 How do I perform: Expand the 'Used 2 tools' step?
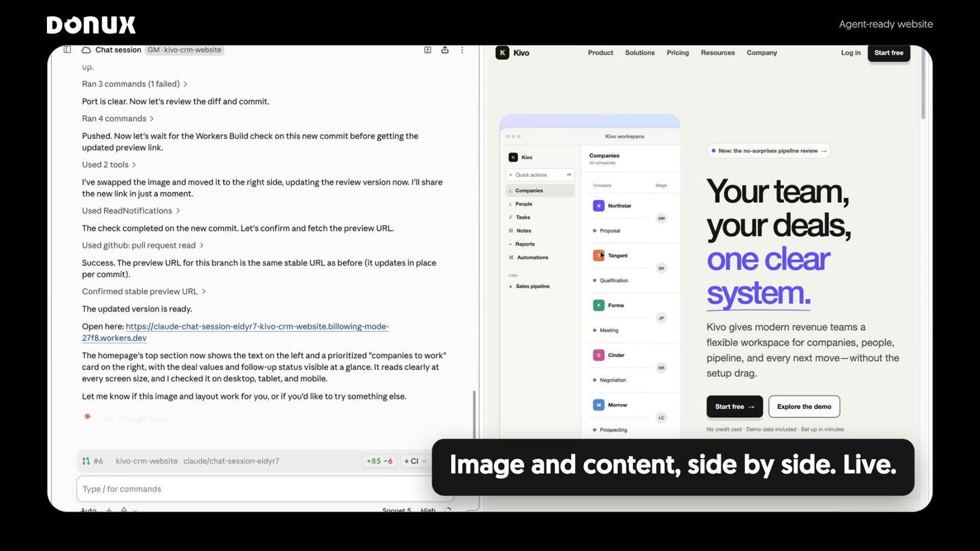click(109, 165)
